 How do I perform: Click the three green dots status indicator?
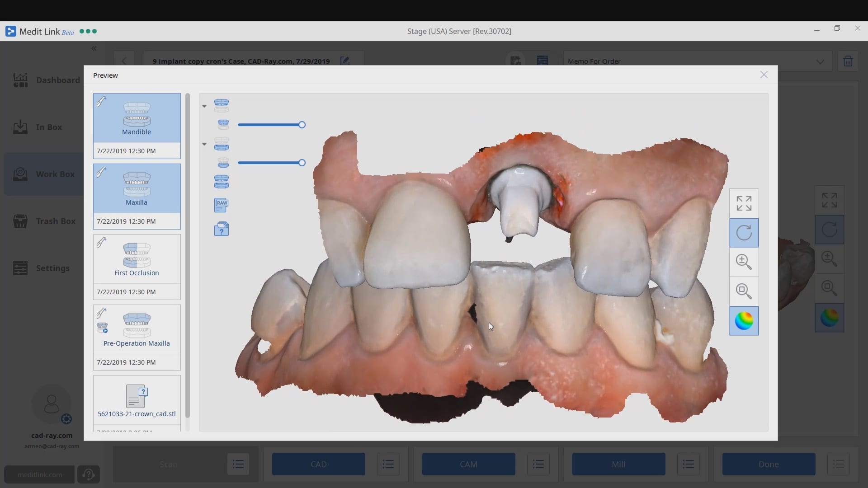(x=88, y=31)
